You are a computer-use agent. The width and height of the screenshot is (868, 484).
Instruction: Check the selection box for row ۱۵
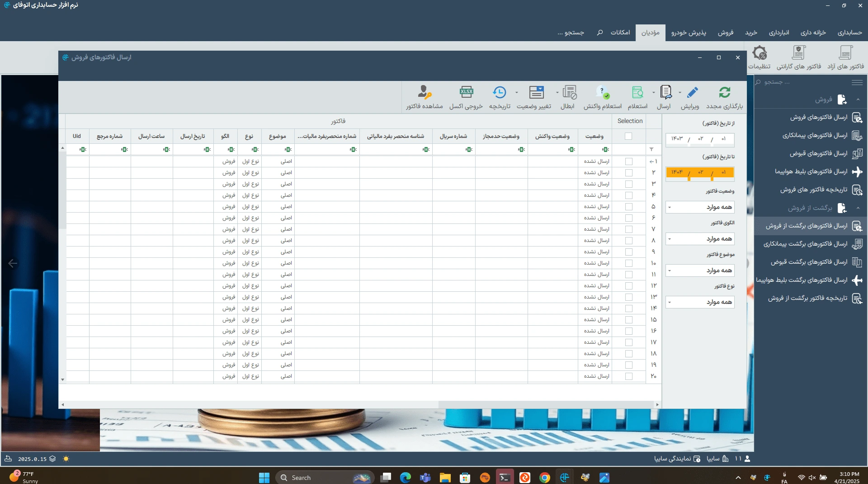tap(629, 320)
